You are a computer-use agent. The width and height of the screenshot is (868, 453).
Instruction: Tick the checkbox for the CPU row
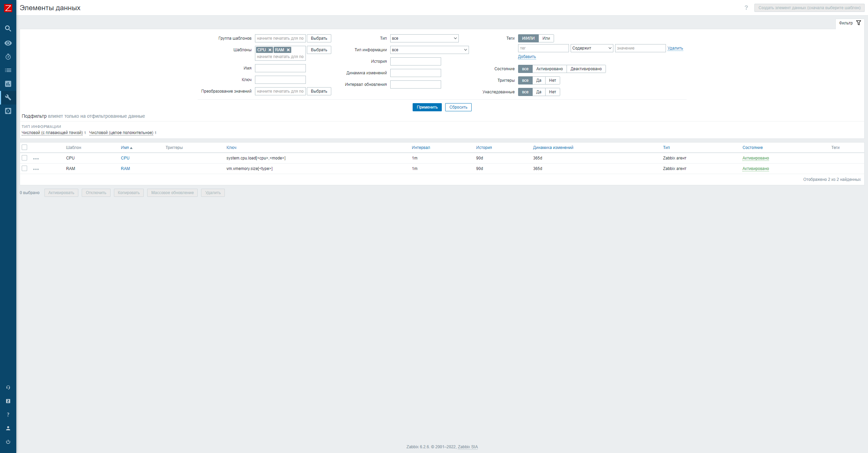(24, 158)
